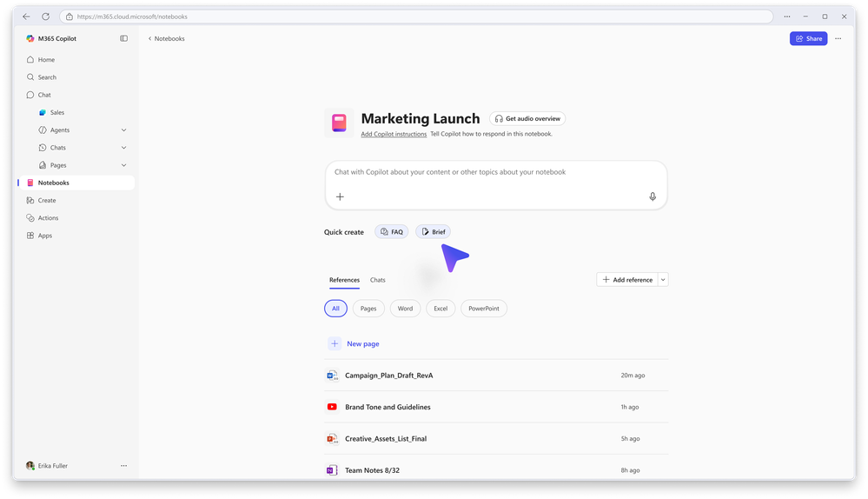Open Search in the left sidebar
The width and height of the screenshot is (868, 499).
(47, 77)
